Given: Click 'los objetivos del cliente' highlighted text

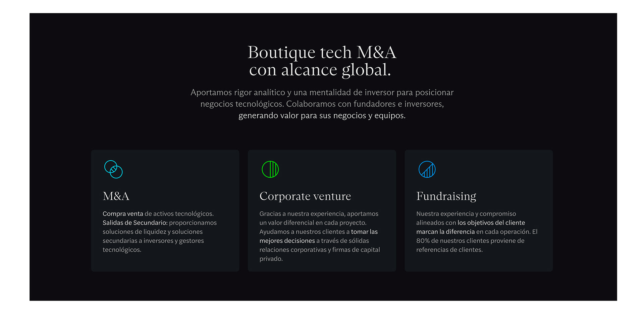Looking at the screenshot, I should click(491, 223).
